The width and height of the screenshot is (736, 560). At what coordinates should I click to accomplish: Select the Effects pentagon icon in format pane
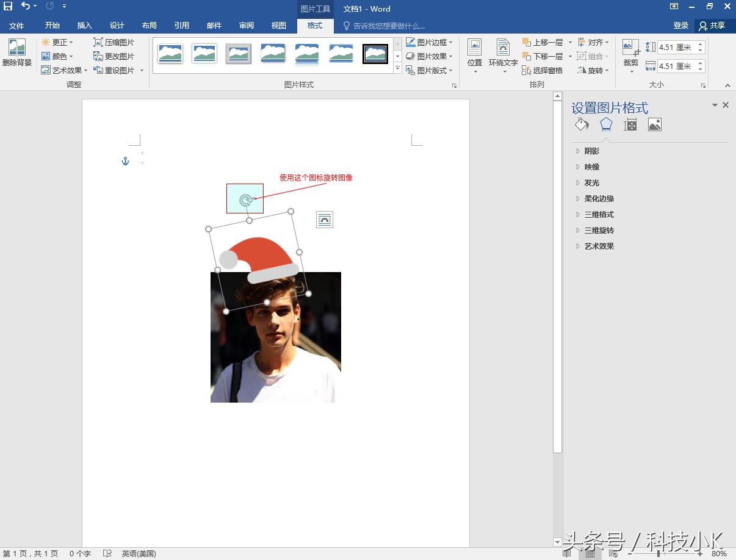[x=605, y=124]
